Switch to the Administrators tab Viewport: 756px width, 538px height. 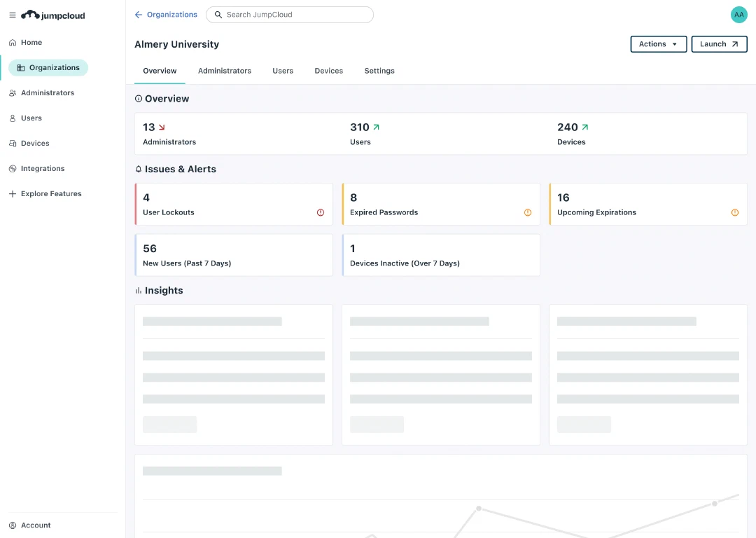(x=225, y=71)
